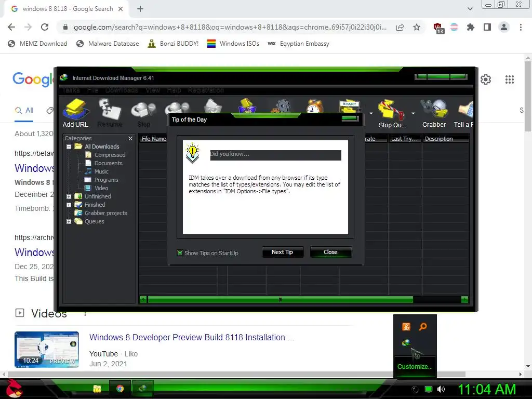This screenshot has height=399, width=532.
Task: Click the Delete Completed toolbar icon
Action: (247, 105)
